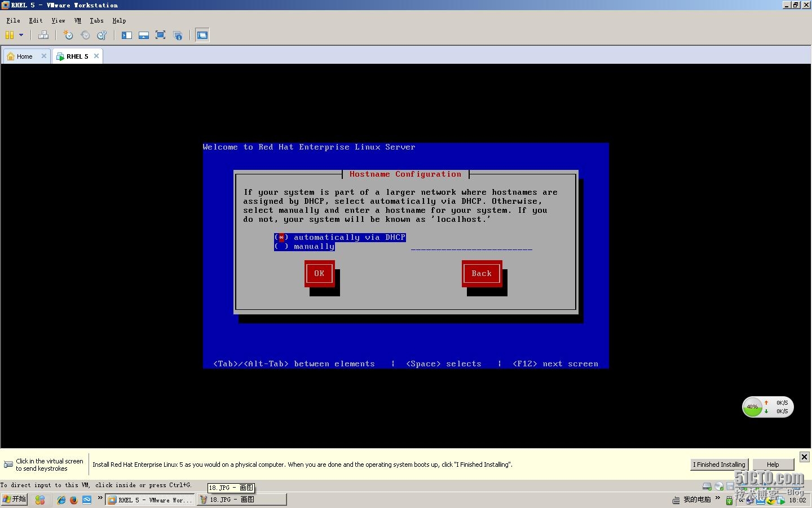812x508 pixels.
Task: Click the console view toolbar icon
Action: 202,35
